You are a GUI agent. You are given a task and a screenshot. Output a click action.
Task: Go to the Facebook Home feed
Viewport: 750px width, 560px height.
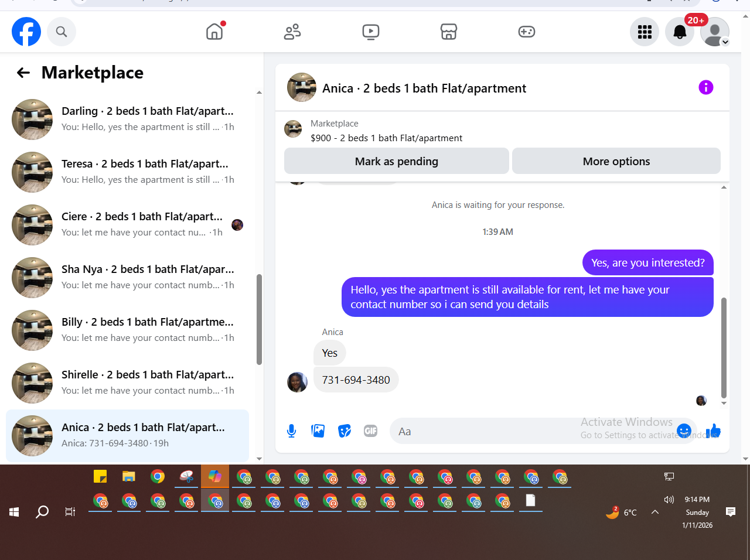click(215, 32)
